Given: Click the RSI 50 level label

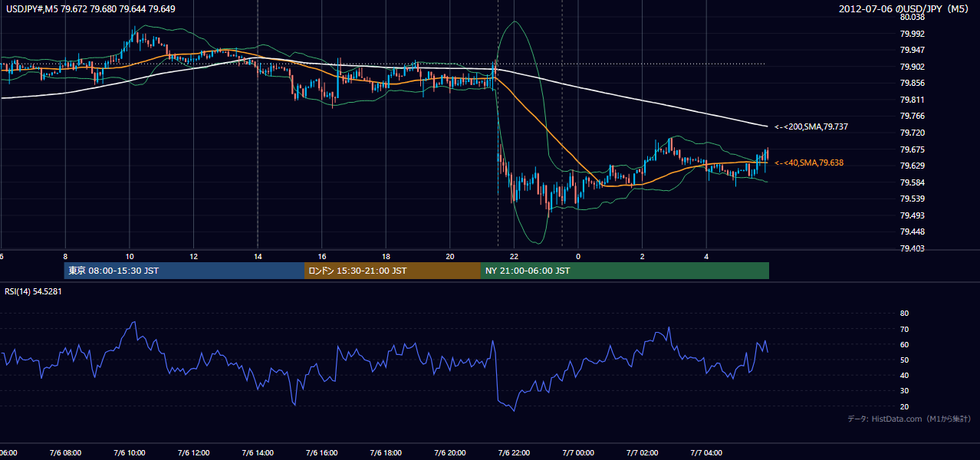Looking at the screenshot, I should (x=904, y=360).
